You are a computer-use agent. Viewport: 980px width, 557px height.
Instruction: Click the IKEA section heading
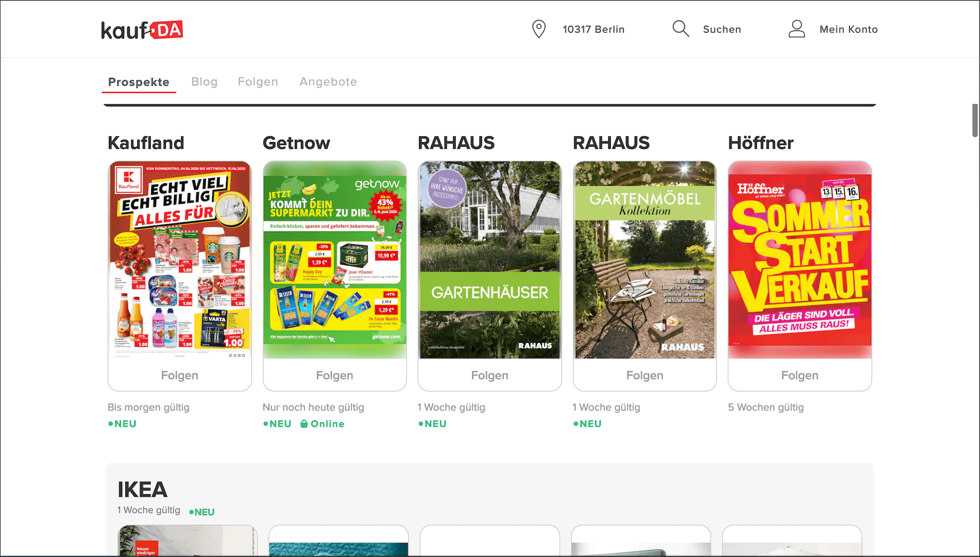pyautogui.click(x=142, y=490)
